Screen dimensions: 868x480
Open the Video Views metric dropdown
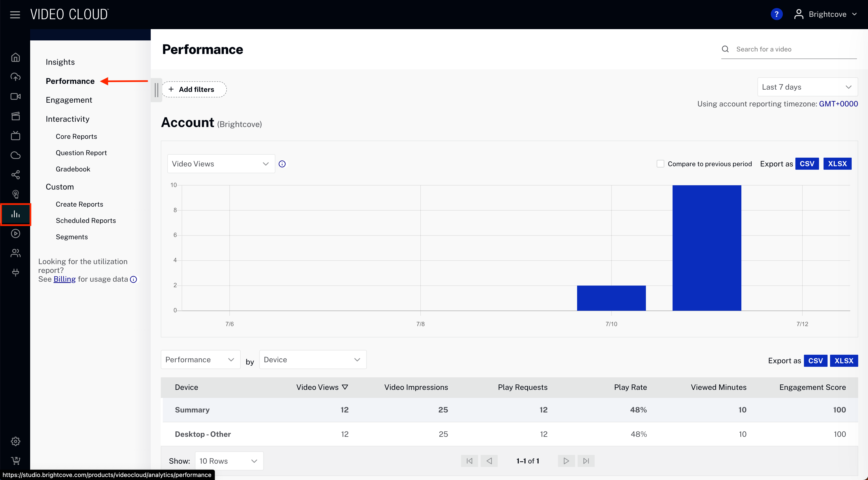[221, 164]
